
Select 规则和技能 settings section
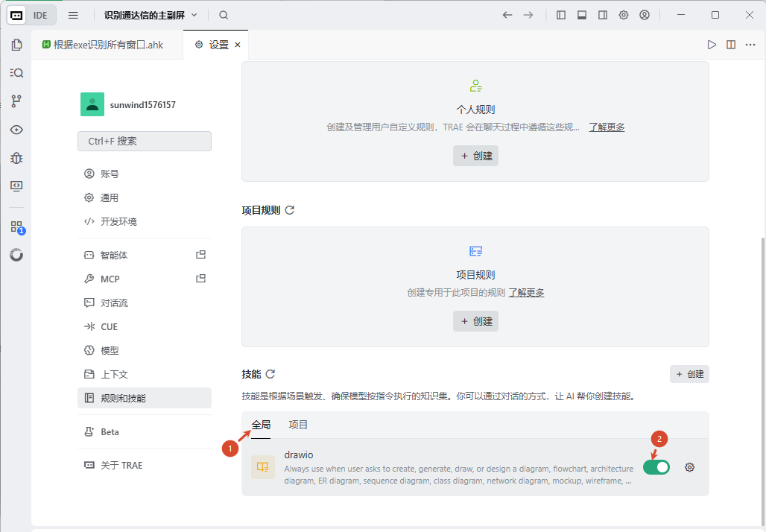click(x=145, y=398)
